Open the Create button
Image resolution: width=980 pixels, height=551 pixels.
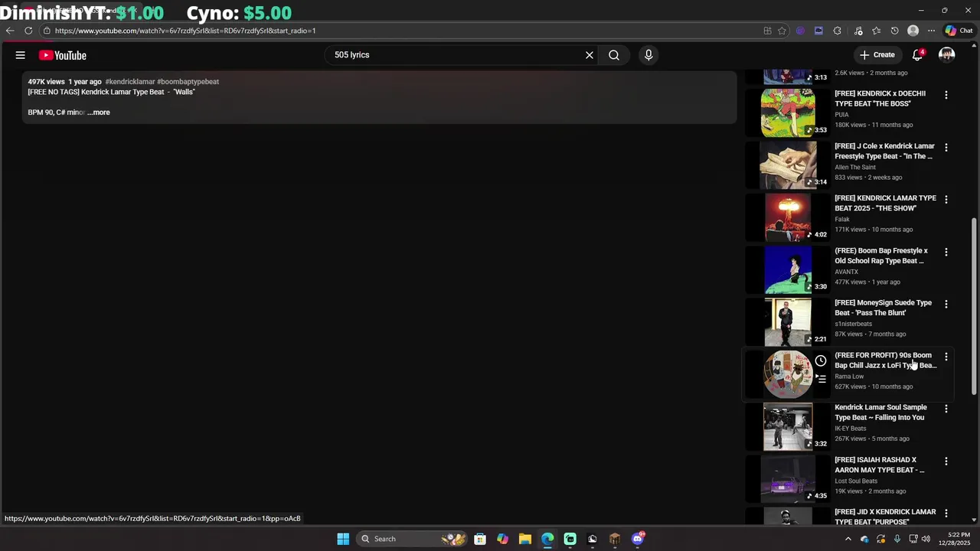pyautogui.click(x=877, y=55)
